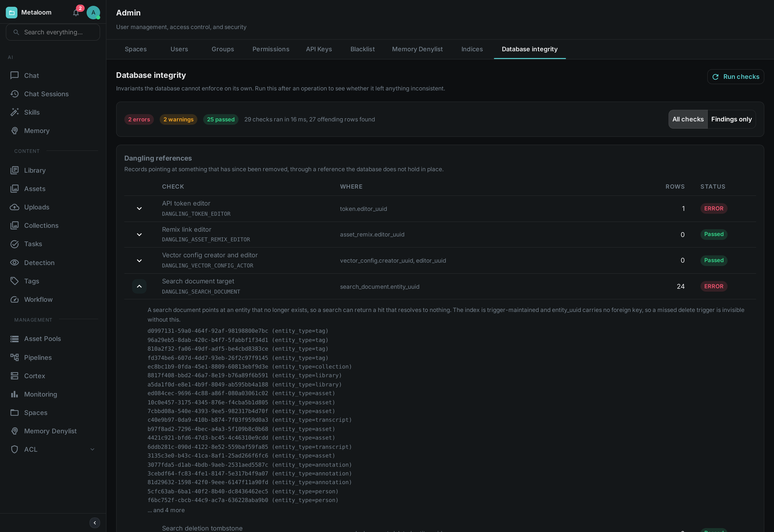
Task: Click the token.editor_uuid cell
Action: [x=363, y=209]
